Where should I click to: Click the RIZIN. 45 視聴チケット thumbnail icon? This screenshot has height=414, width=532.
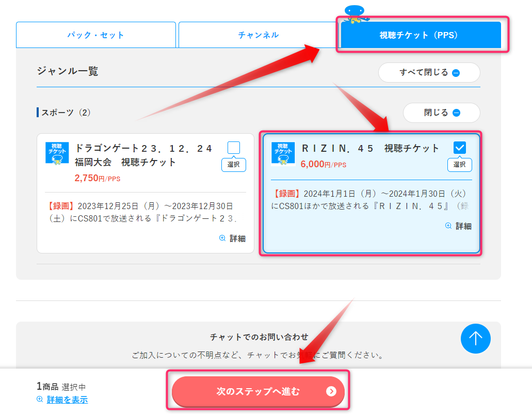(x=283, y=153)
